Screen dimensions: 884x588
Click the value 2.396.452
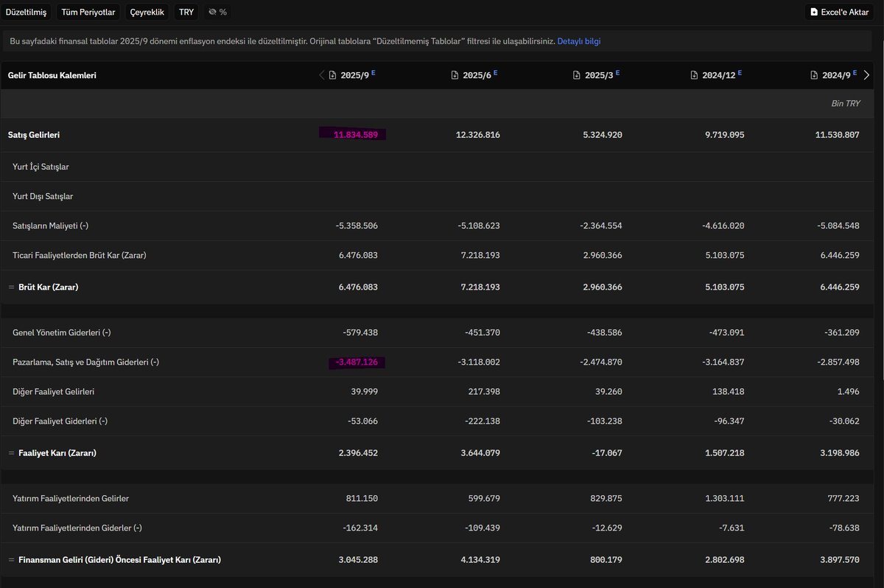(x=357, y=453)
